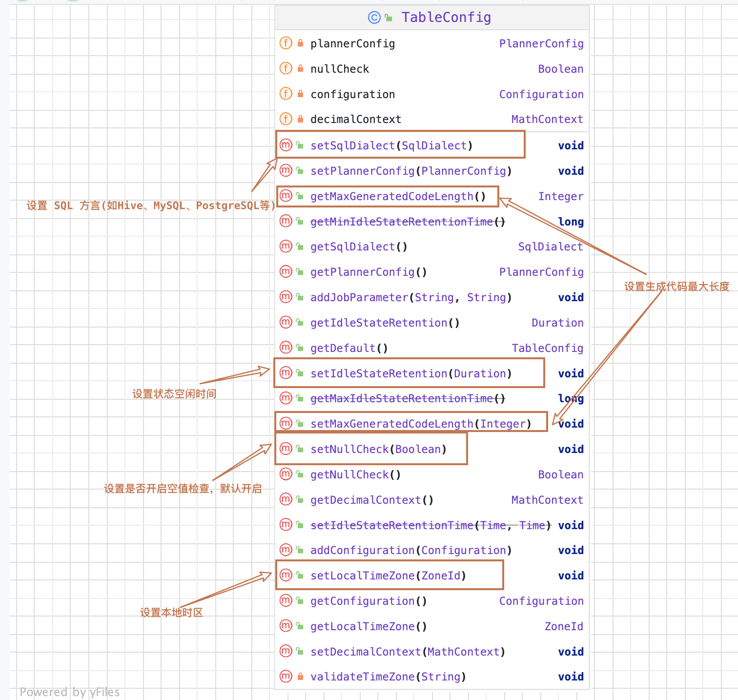Image resolution: width=738 pixels, height=700 pixels.
Task: Click the method icon of setSqlDialect
Action: tap(286, 145)
